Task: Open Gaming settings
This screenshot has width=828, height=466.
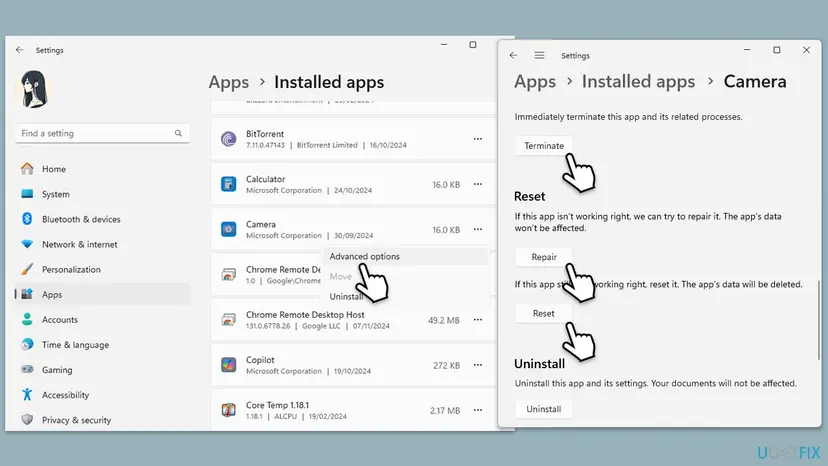Action: [x=102, y=370]
